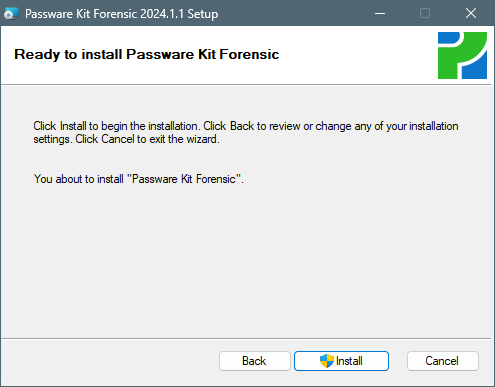
Task: Click the installer disc icon in title bar
Action: click(x=11, y=14)
